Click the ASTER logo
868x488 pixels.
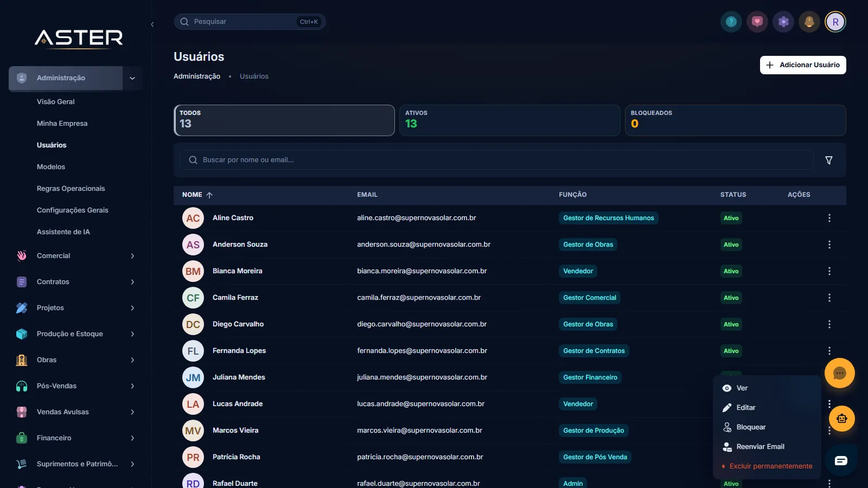pos(79,38)
